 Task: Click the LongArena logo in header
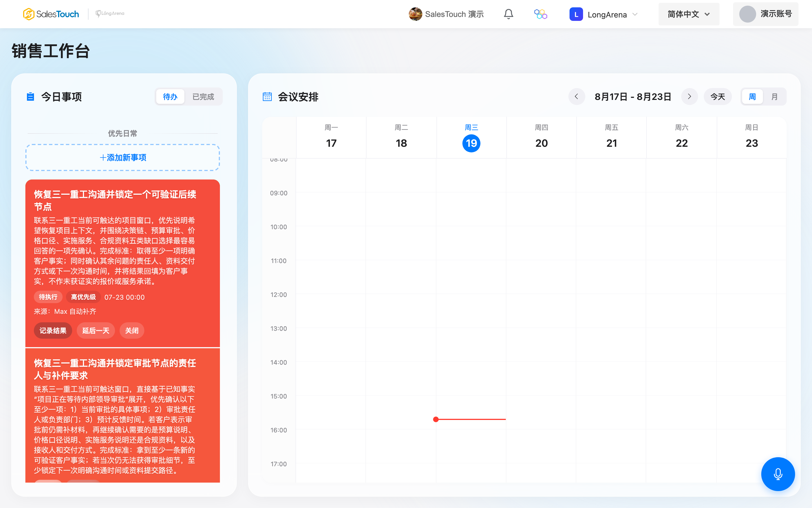(110, 14)
